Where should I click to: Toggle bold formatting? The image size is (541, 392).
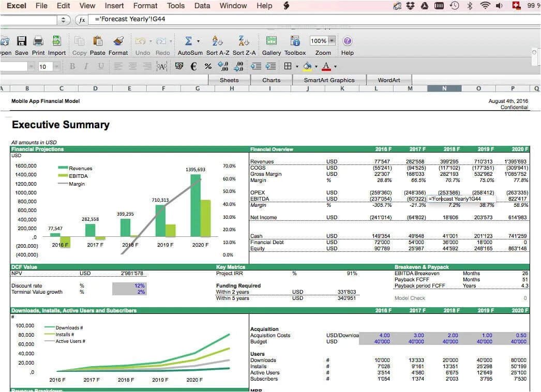tap(72, 66)
